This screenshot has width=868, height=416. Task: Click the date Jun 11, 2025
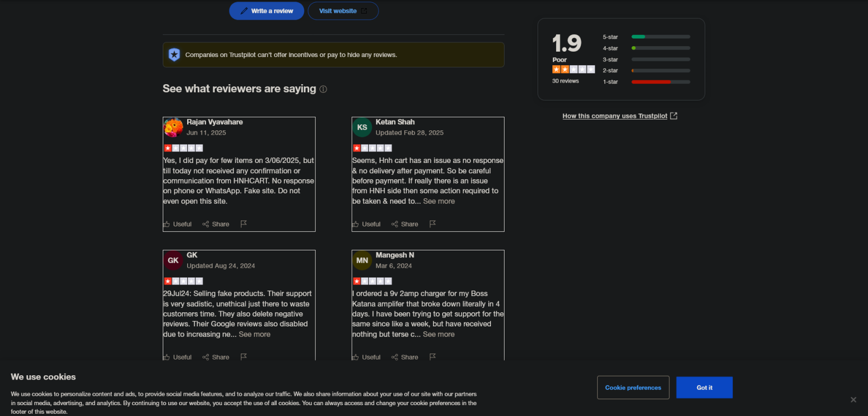coord(206,133)
